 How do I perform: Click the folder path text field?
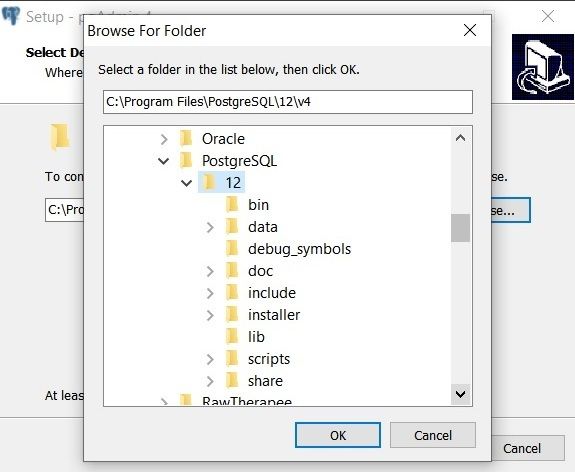click(x=288, y=102)
